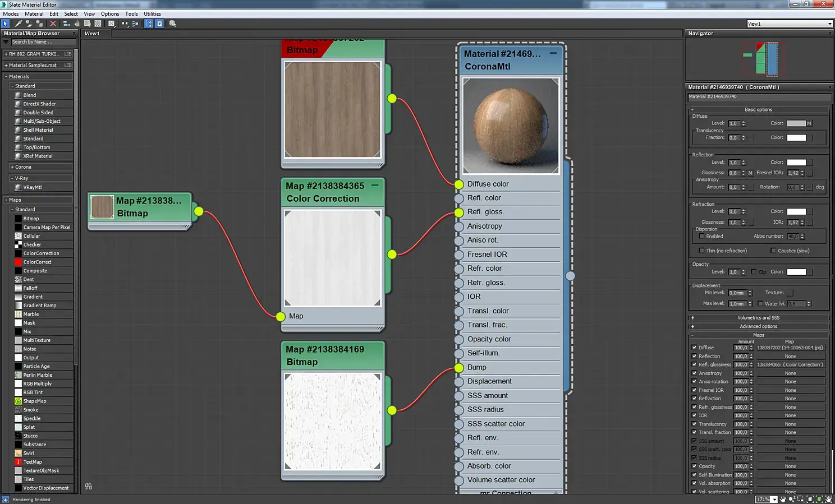Image resolution: width=835 pixels, height=504 pixels.
Task: Click the Pan Tool hand icon
Action: point(783,499)
